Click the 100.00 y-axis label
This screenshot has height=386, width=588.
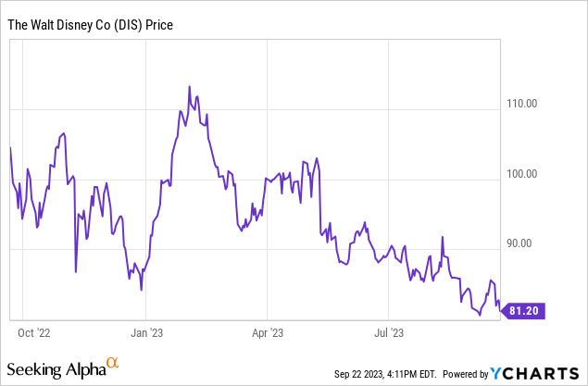(525, 174)
